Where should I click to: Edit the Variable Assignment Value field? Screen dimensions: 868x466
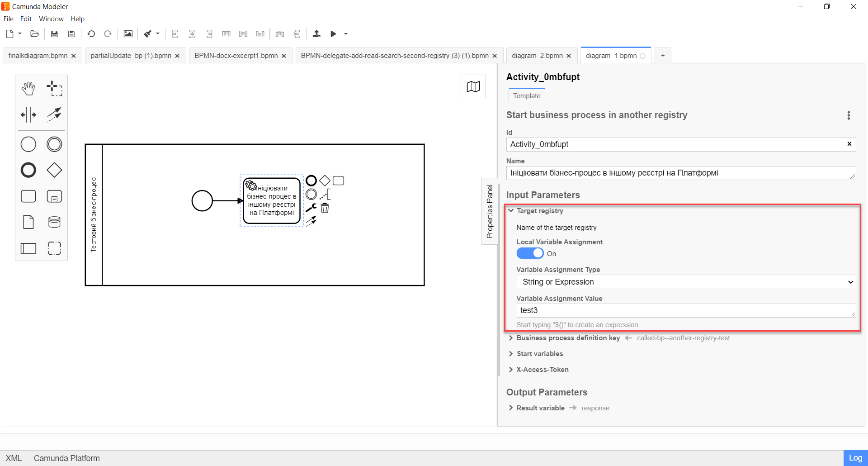[x=686, y=310]
